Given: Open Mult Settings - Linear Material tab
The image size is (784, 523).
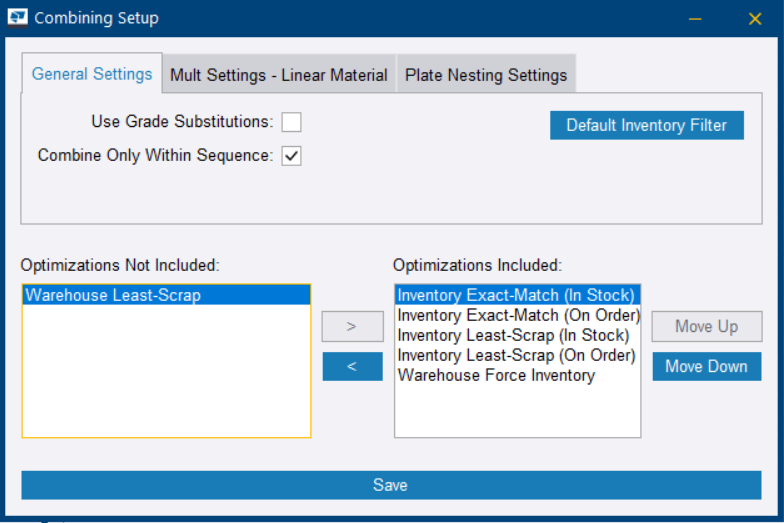Looking at the screenshot, I should (279, 75).
